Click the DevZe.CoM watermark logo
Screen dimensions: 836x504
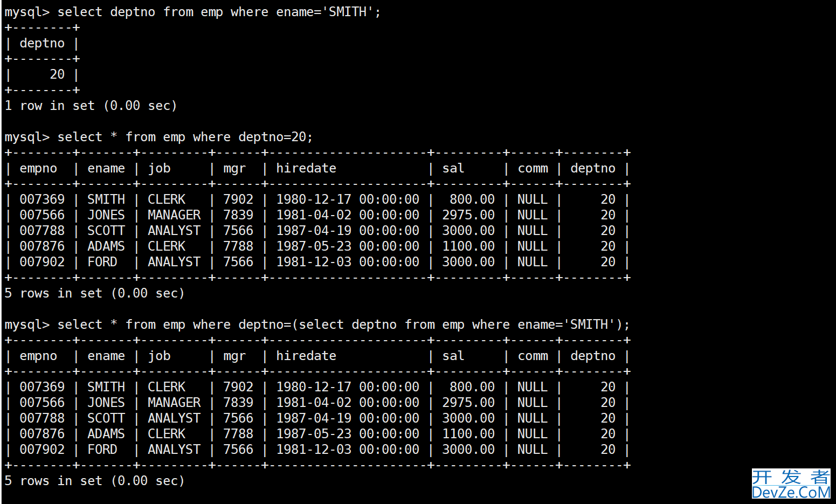pyautogui.click(x=791, y=484)
